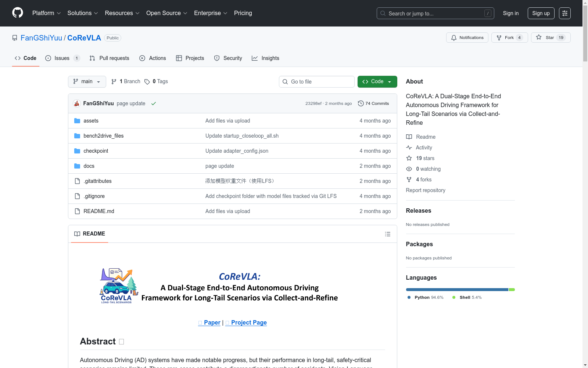Open the Releases heading link
588x368 pixels.
[419, 211]
